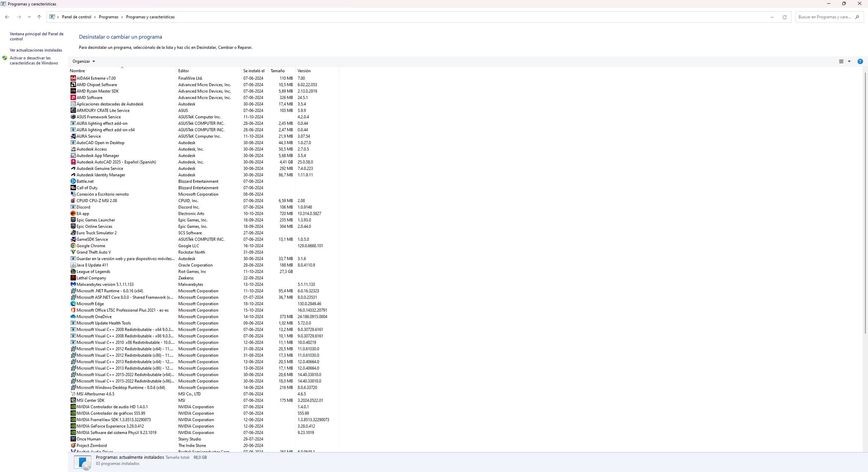
Task: Select the MSI Afterburner 4.6.5 icon
Action: click(x=73, y=394)
